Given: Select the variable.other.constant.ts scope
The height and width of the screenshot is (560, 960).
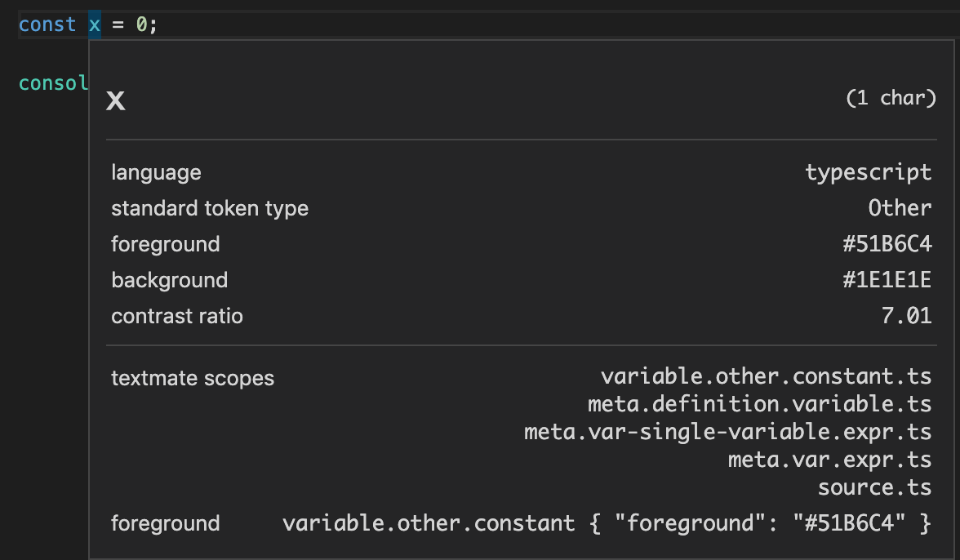Looking at the screenshot, I should [x=766, y=376].
